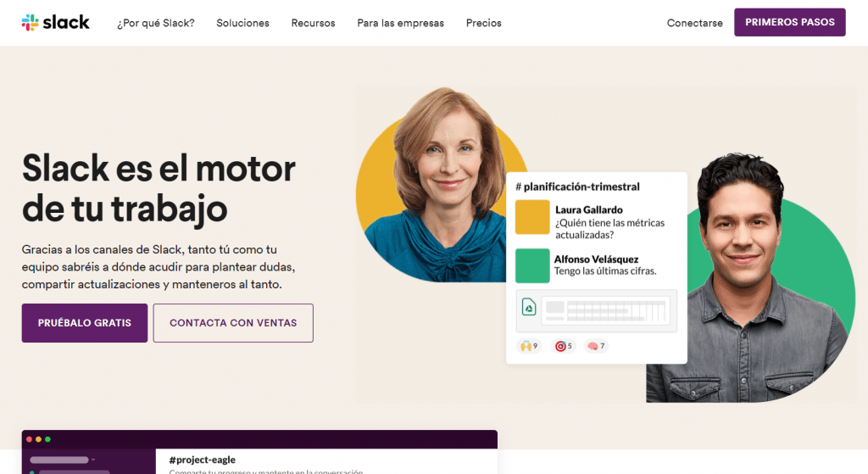Click the target emoji reaction with 5

(563, 346)
